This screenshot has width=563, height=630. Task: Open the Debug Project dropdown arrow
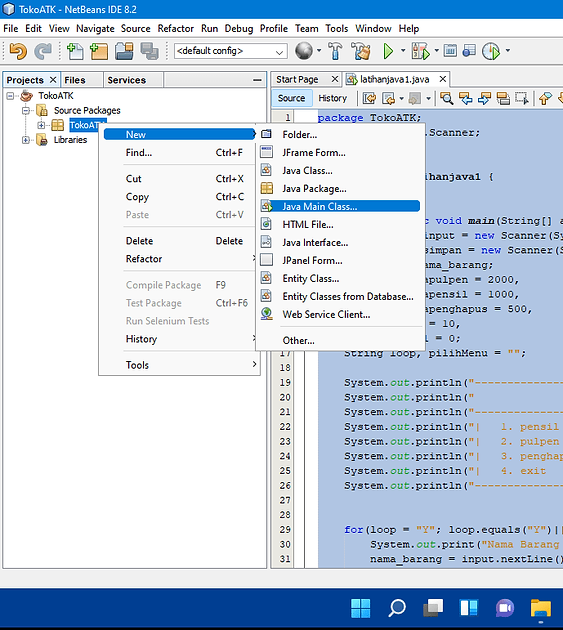[x=436, y=51]
